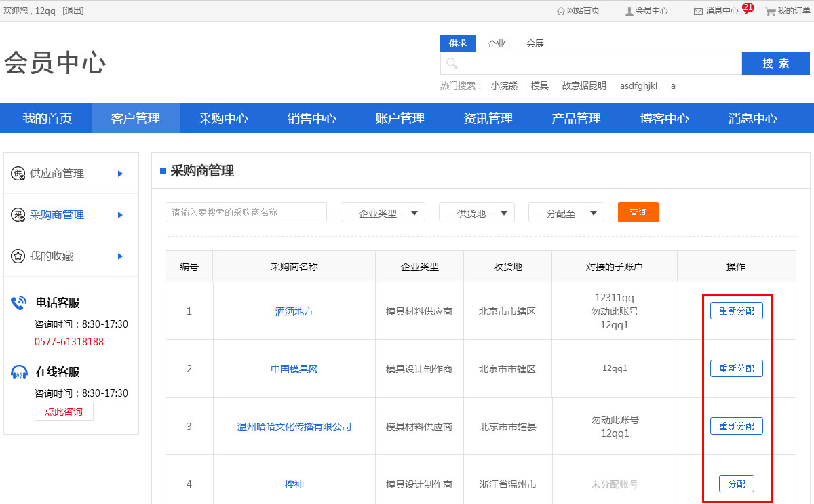Image resolution: width=814 pixels, height=504 pixels.
Task: Click the star icon for 我的收藏
Action: pos(18,256)
